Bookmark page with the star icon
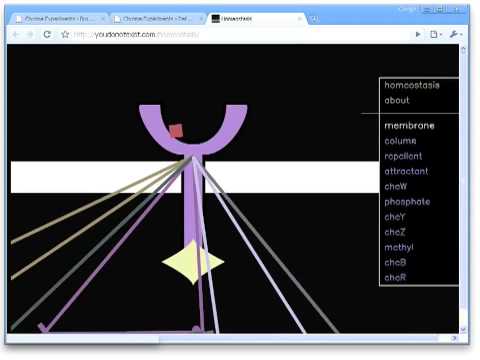The height and width of the screenshot is (360, 480). (x=65, y=34)
